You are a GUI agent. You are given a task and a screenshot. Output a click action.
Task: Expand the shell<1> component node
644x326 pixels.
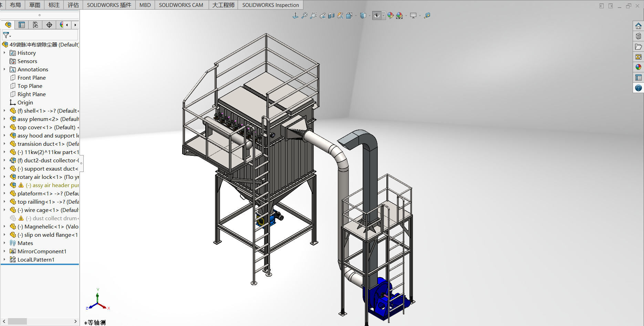[x=4, y=111]
